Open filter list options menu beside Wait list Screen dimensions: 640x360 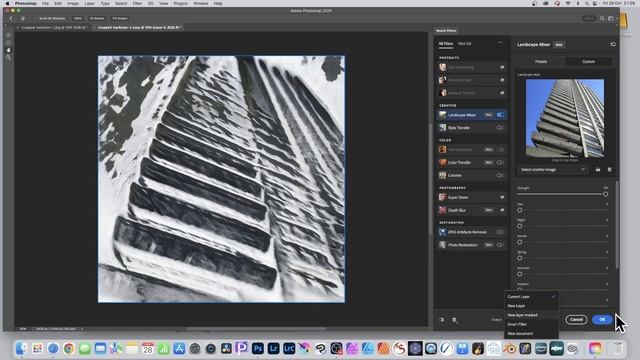(x=500, y=42)
